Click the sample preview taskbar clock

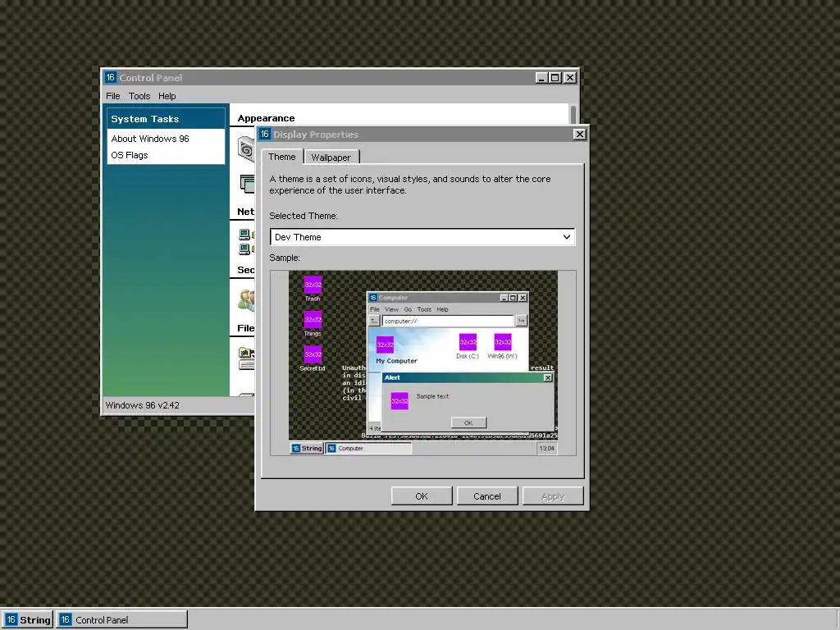[x=546, y=449]
